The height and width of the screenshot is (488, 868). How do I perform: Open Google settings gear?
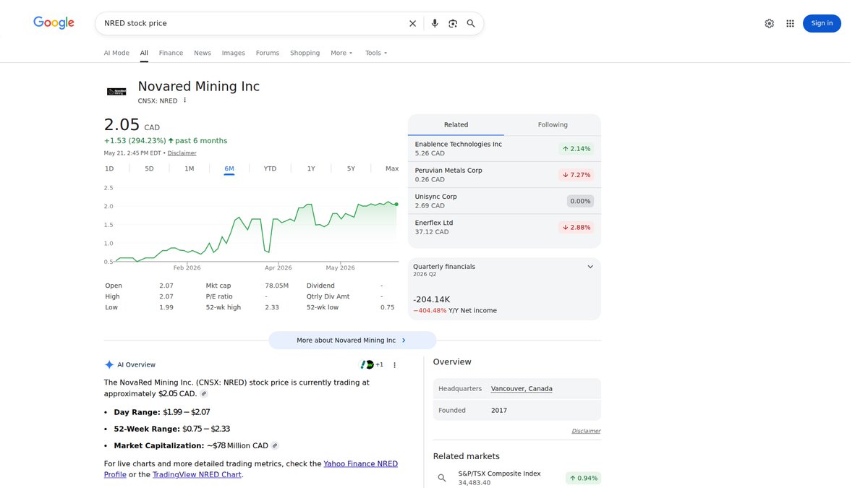(769, 23)
